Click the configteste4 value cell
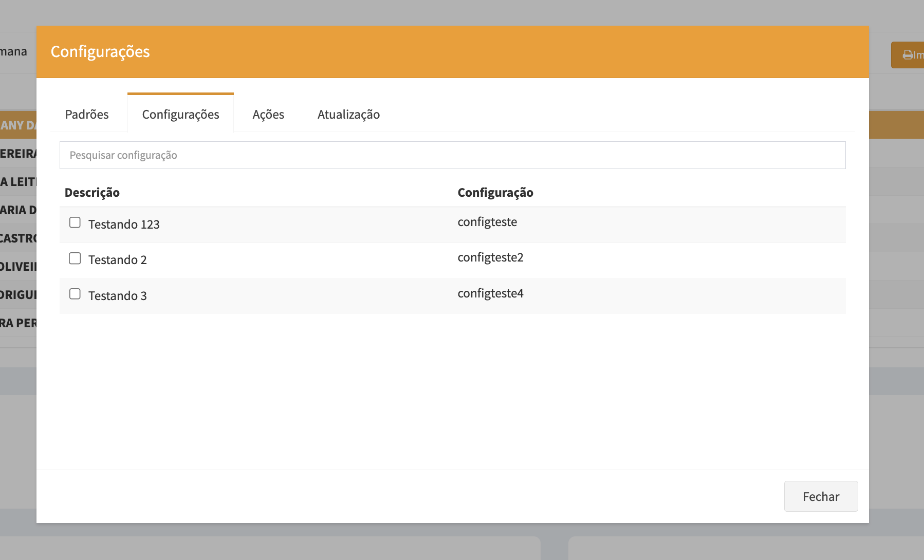 pyautogui.click(x=490, y=293)
